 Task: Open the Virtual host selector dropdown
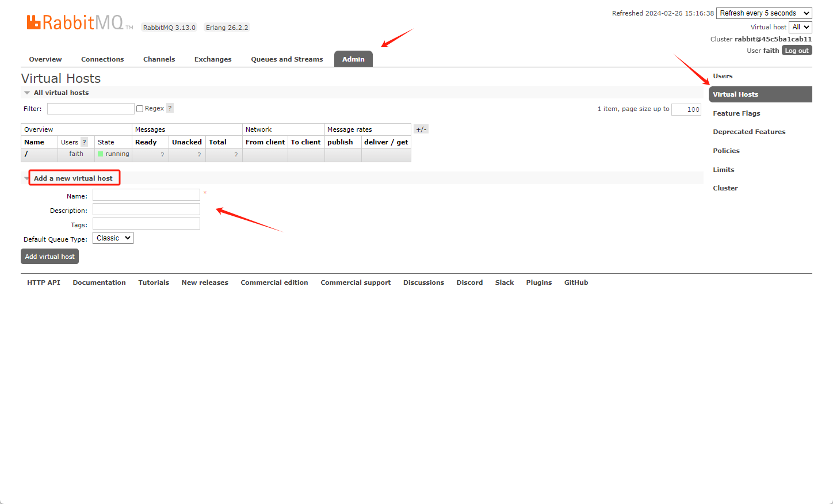point(800,27)
